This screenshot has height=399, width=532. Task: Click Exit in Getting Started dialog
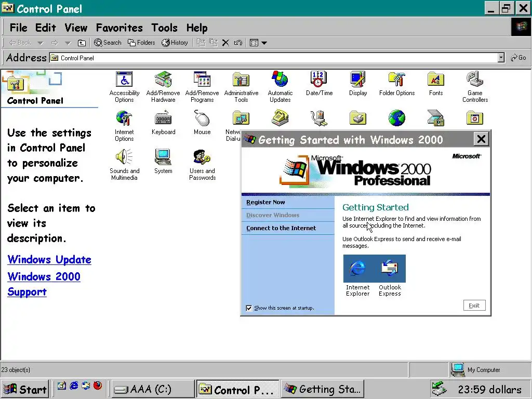point(474,305)
